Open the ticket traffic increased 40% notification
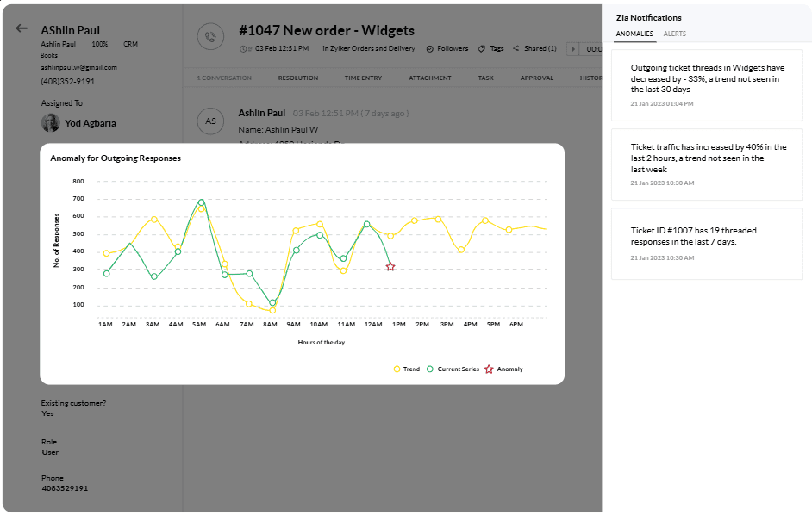 click(x=706, y=164)
